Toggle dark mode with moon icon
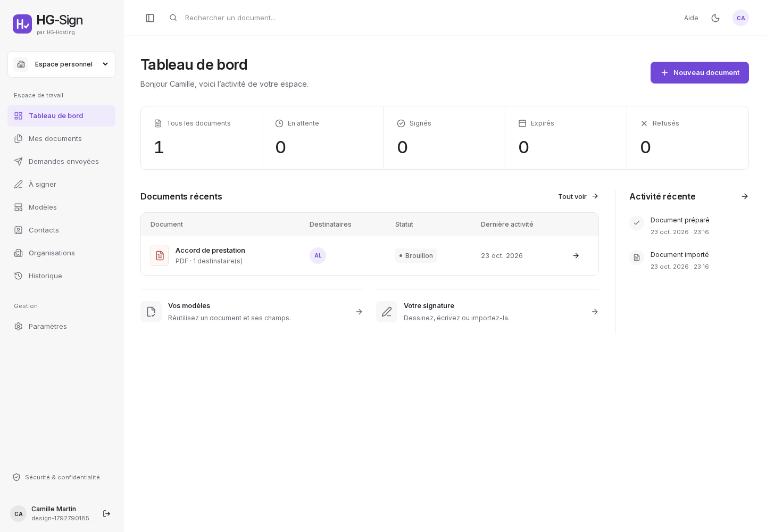The width and height of the screenshot is (766, 532). click(715, 18)
